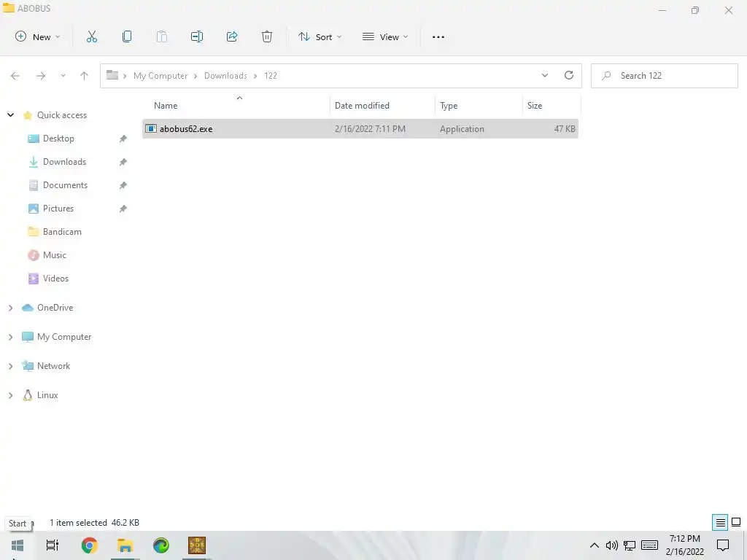Select the abobus62.exe file
Image resolution: width=747 pixels, height=560 pixels.
click(x=360, y=128)
